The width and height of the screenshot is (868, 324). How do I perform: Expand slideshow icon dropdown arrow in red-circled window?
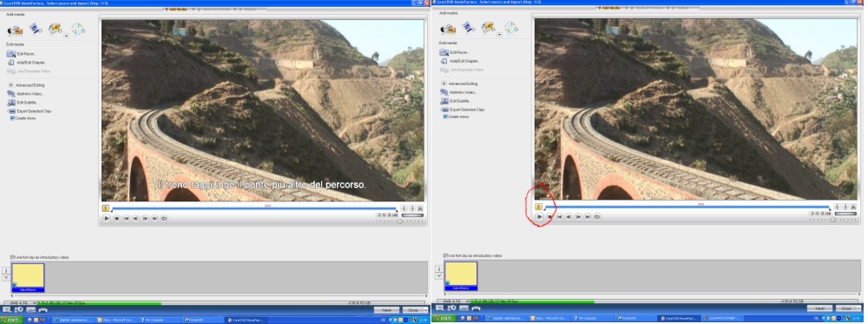(499, 35)
